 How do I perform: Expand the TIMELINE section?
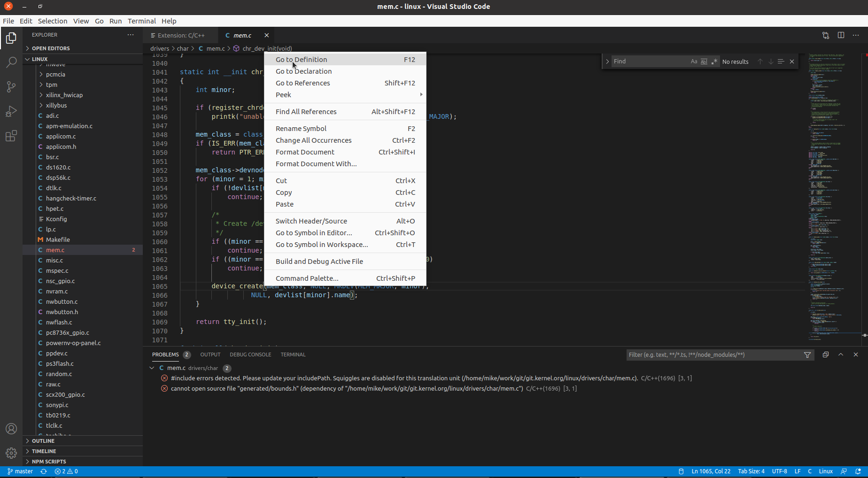(x=43, y=451)
